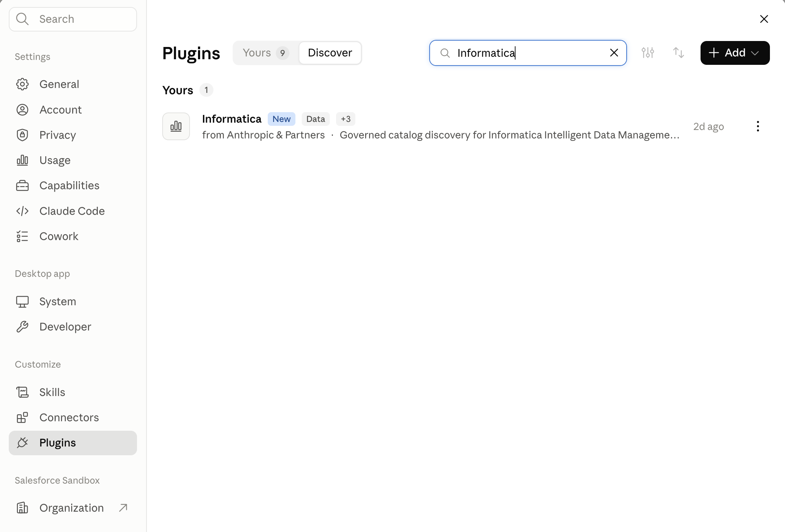
Task: Click the sidebar Search field
Action: [x=73, y=19]
